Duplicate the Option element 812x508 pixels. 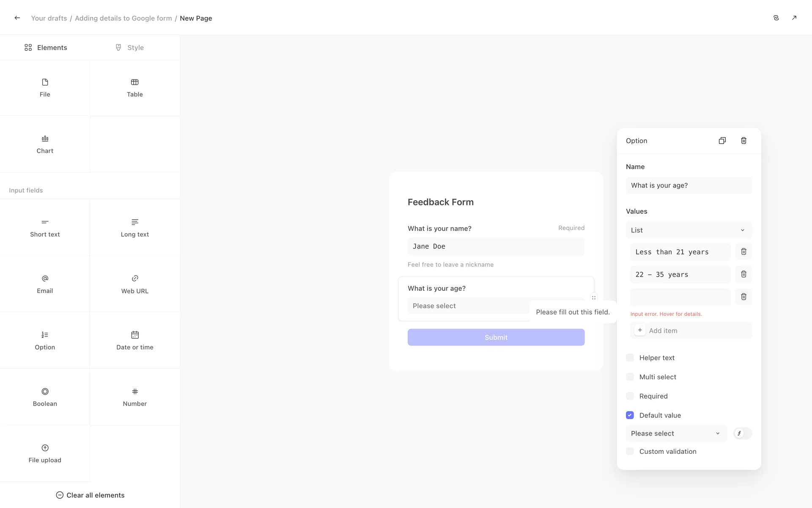[722, 141]
